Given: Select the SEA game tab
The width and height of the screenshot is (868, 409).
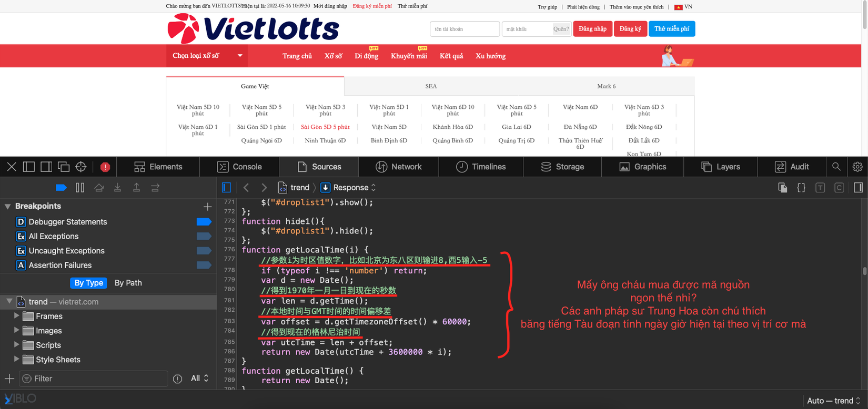Looking at the screenshot, I should tap(431, 86).
